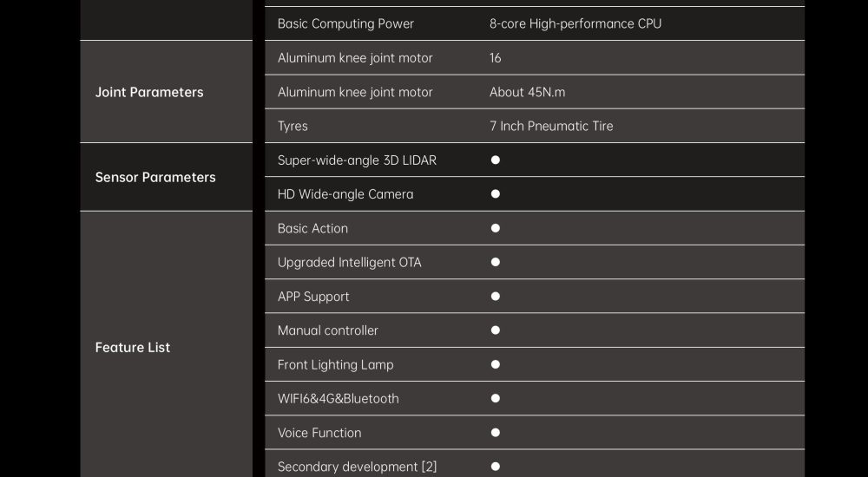Click the joint motor count value 16

495,58
